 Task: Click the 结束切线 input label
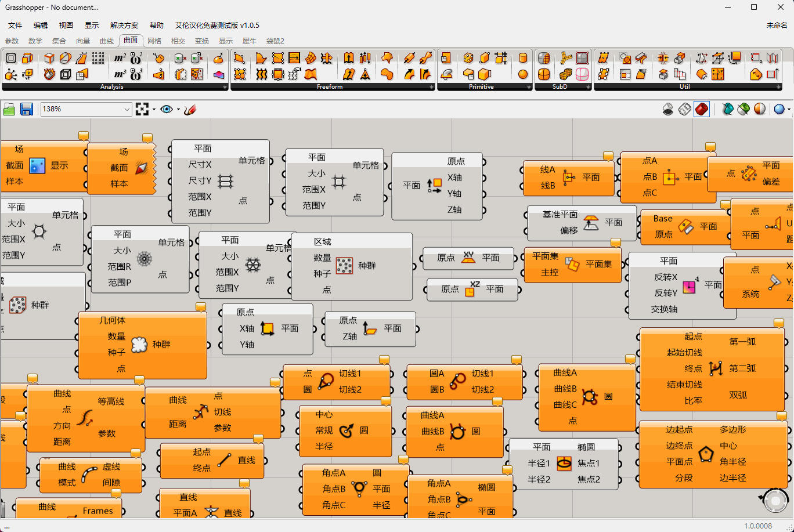point(684,384)
